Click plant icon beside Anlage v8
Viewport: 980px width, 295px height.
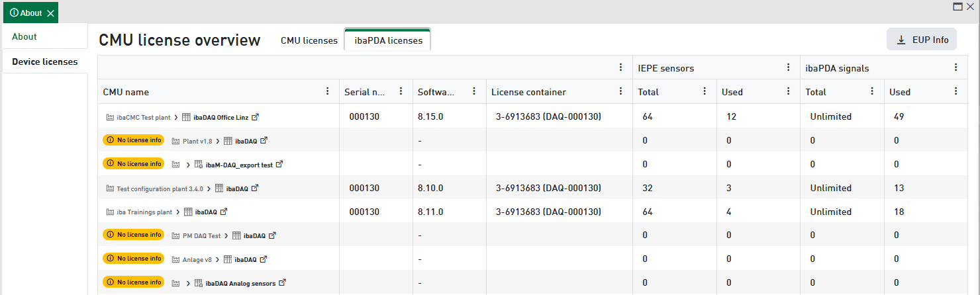pyautogui.click(x=175, y=259)
